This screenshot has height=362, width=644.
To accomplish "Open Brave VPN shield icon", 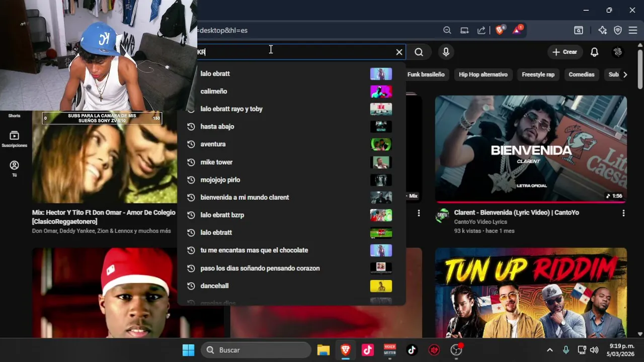I will point(618,30).
